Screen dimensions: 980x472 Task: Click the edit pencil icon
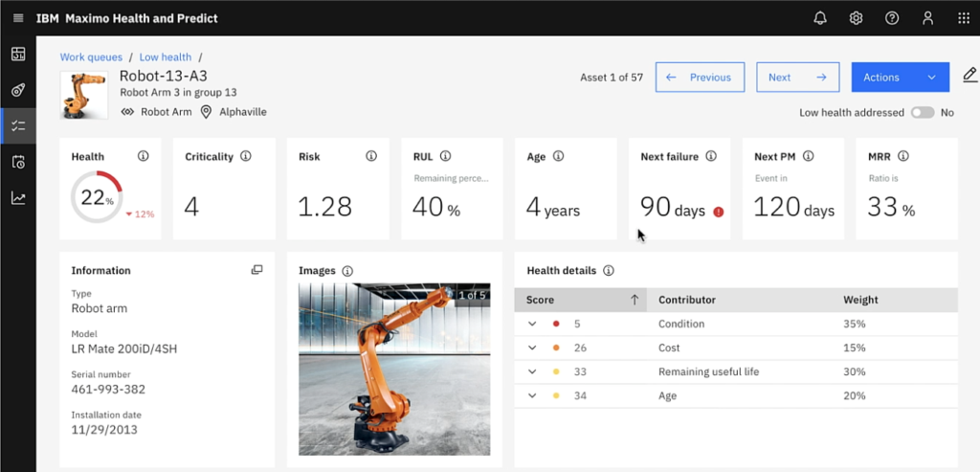[x=969, y=75]
